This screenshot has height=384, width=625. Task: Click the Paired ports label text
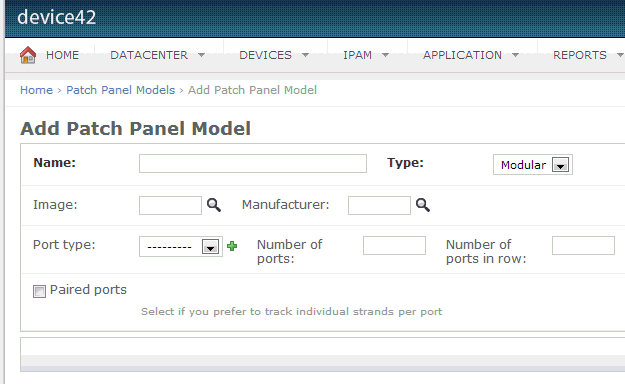[x=88, y=290]
